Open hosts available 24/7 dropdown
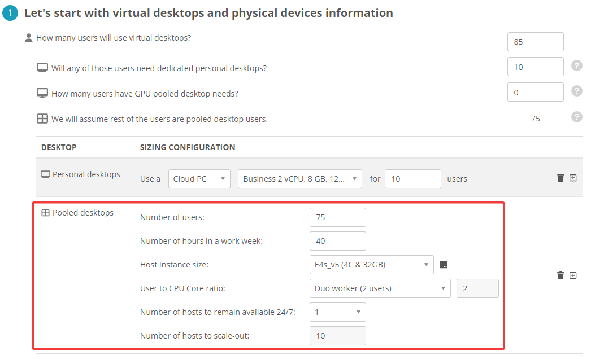 click(x=337, y=312)
